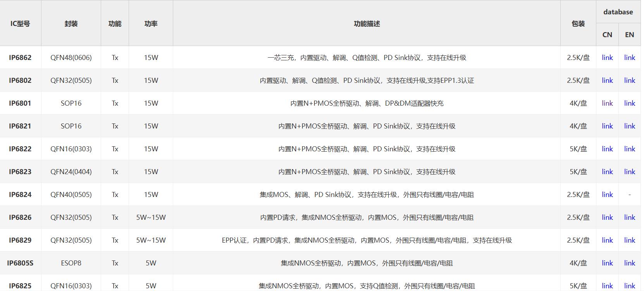Screen dimensions: 644x291
Task: Open the CN link for IP6826
Action: pos(607,217)
